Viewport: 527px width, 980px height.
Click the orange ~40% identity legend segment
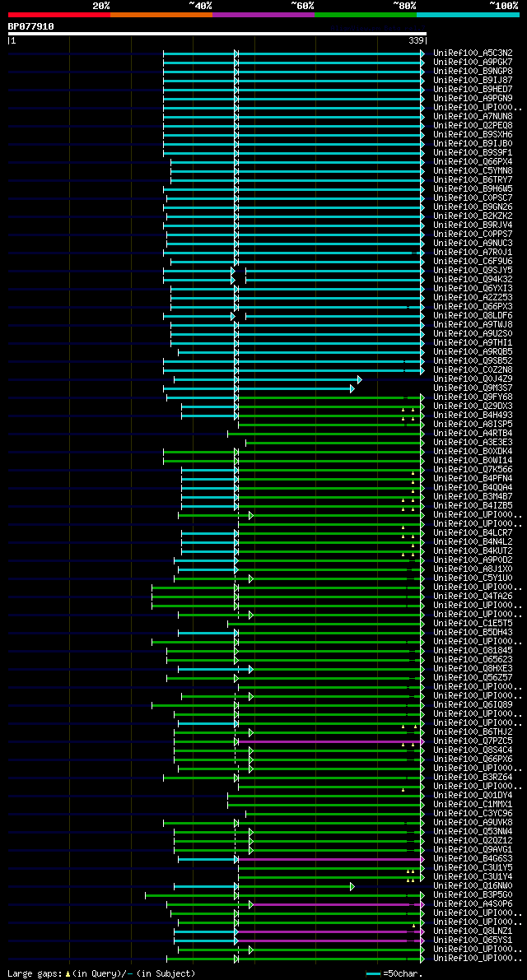[x=161, y=14]
